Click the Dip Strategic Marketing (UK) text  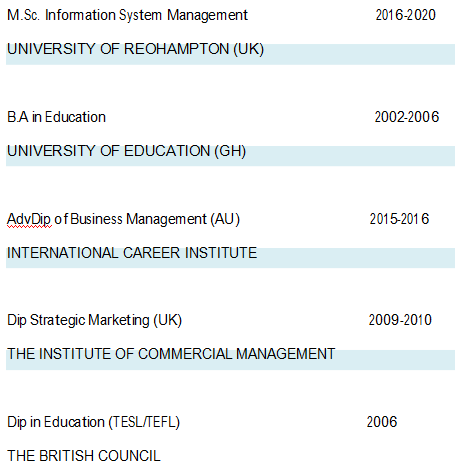95,321
